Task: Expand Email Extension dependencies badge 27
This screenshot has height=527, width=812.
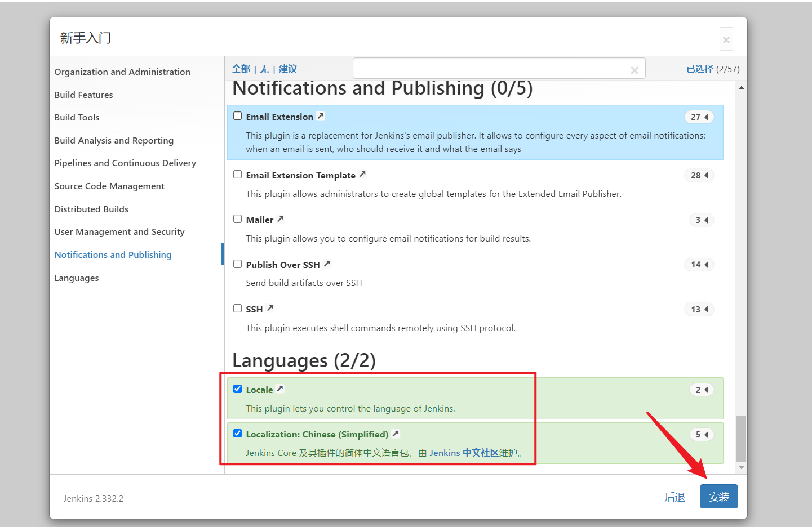Action: coord(699,117)
